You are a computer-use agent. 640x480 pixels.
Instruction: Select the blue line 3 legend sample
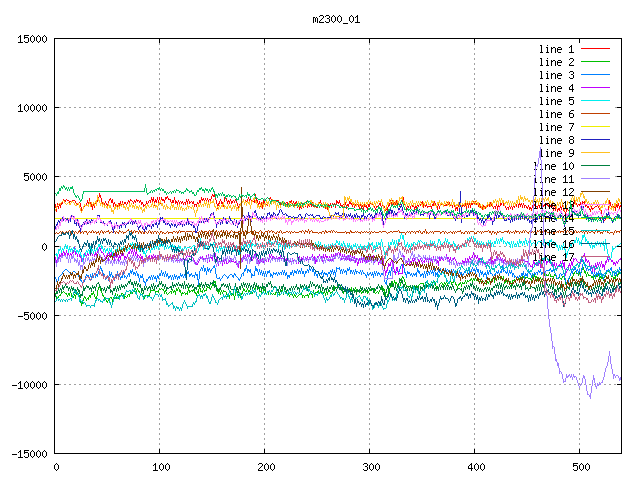[595, 75]
